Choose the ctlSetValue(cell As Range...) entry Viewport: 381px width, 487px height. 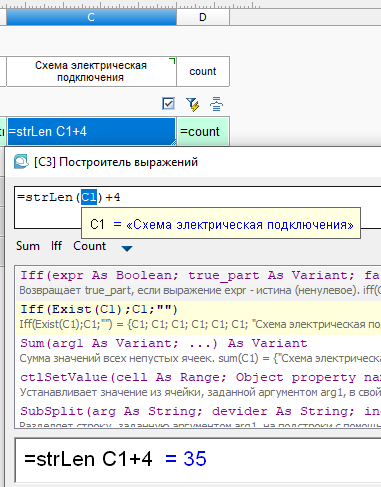[x=199, y=385]
